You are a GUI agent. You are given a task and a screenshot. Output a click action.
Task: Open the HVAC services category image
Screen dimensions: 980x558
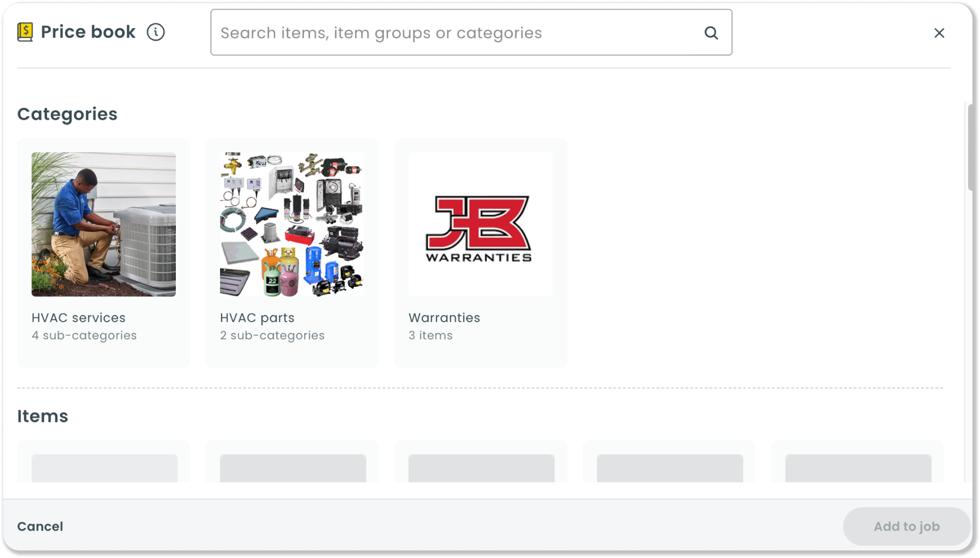(104, 224)
